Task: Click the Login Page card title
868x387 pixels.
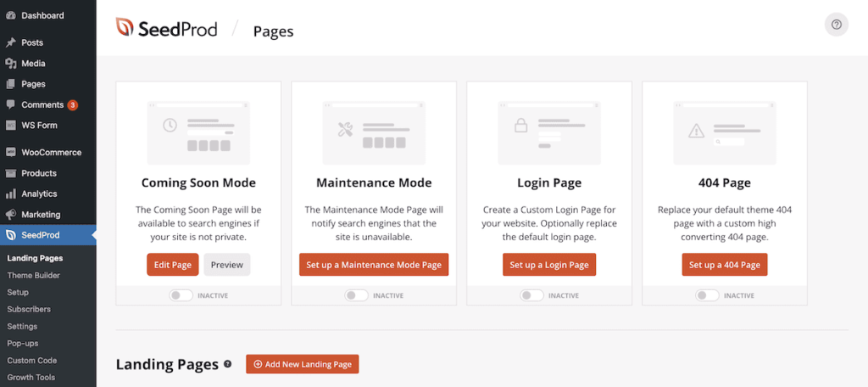Action: [x=549, y=183]
